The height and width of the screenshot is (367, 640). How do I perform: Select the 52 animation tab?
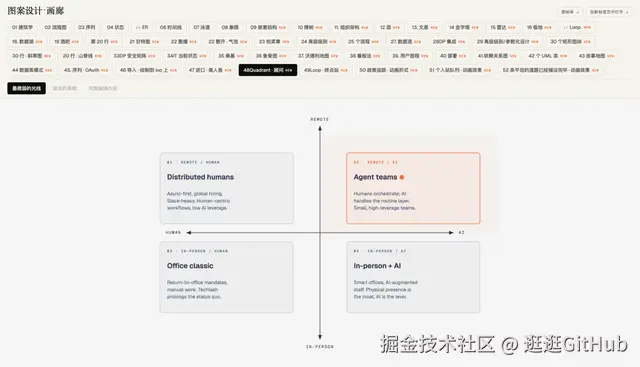click(x=551, y=70)
